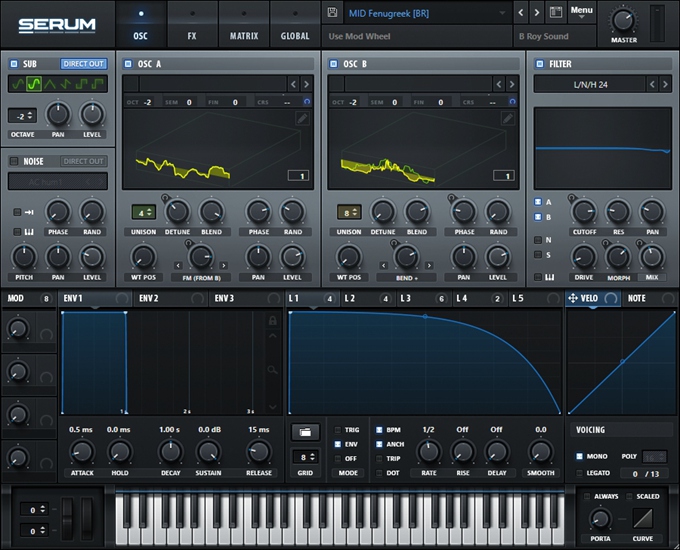The image size is (680, 550).
Task: Change OSC A unison voices stepper
Action: pyautogui.click(x=144, y=213)
